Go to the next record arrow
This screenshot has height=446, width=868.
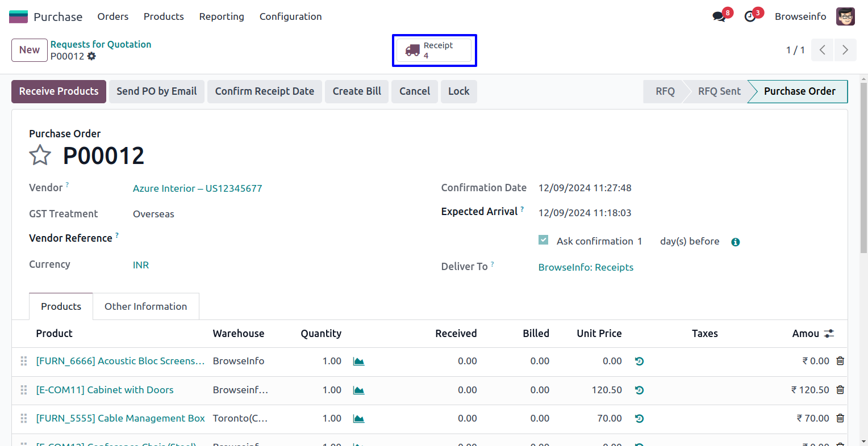pos(845,50)
